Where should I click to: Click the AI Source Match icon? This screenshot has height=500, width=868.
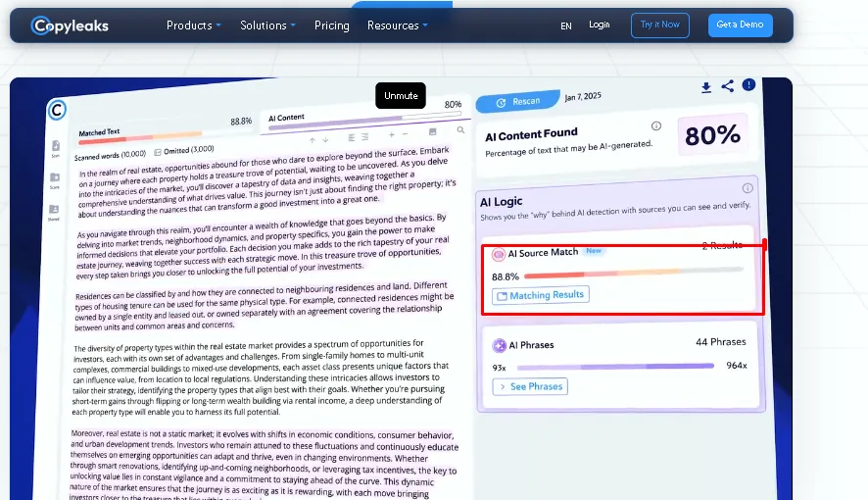(499, 254)
